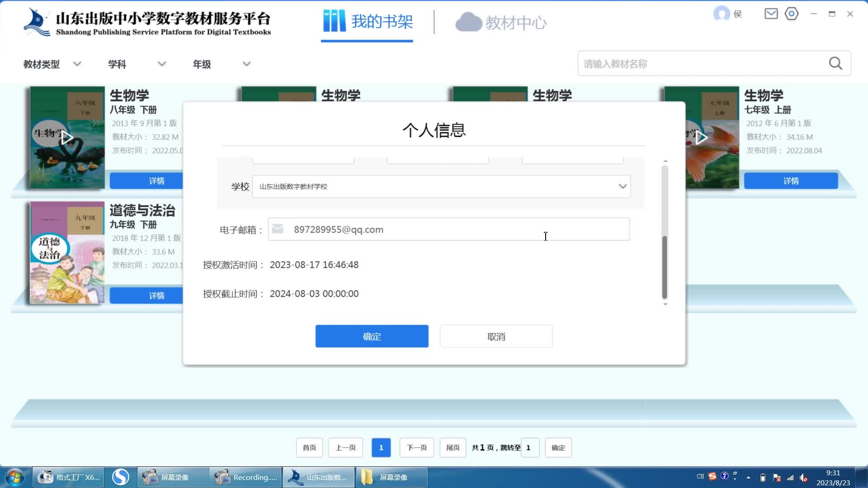Expand the 学校 school selection dropdown
The image size is (868, 488).
pos(623,186)
